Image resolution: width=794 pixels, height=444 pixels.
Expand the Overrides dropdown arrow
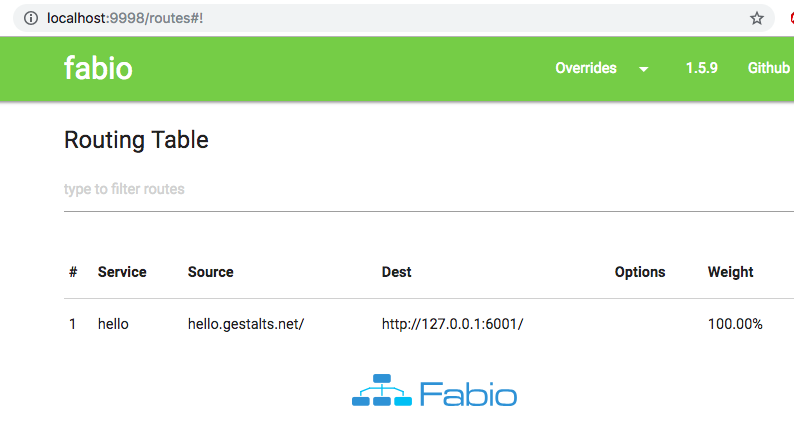pos(644,69)
